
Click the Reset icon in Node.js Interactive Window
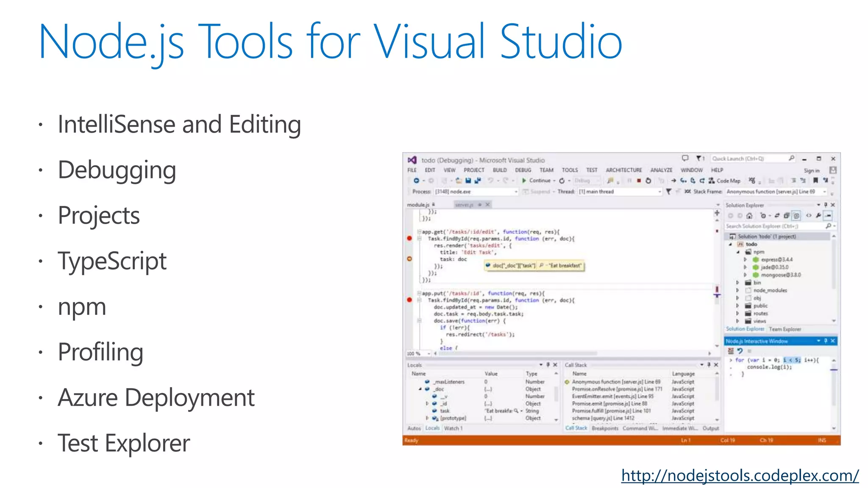click(740, 351)
